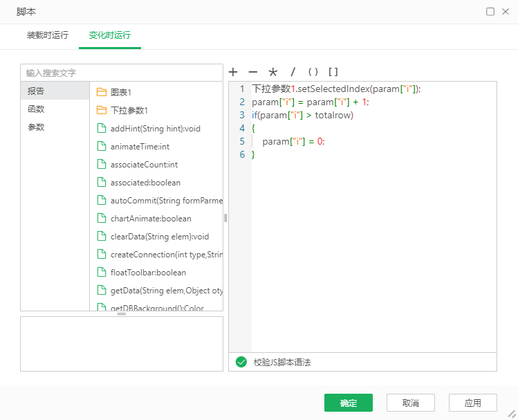Click file icon beside clearData
The height and width of the screenshot is (420, 518).
102,236
